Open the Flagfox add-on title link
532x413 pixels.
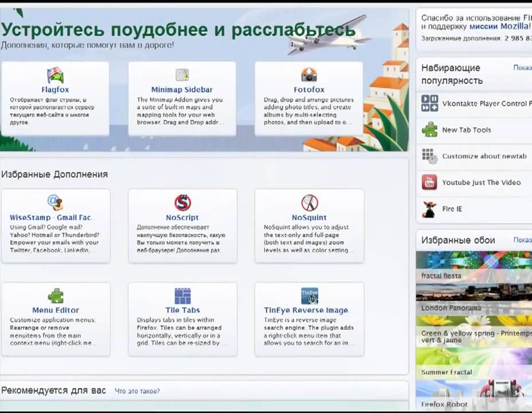pos(55,89)
